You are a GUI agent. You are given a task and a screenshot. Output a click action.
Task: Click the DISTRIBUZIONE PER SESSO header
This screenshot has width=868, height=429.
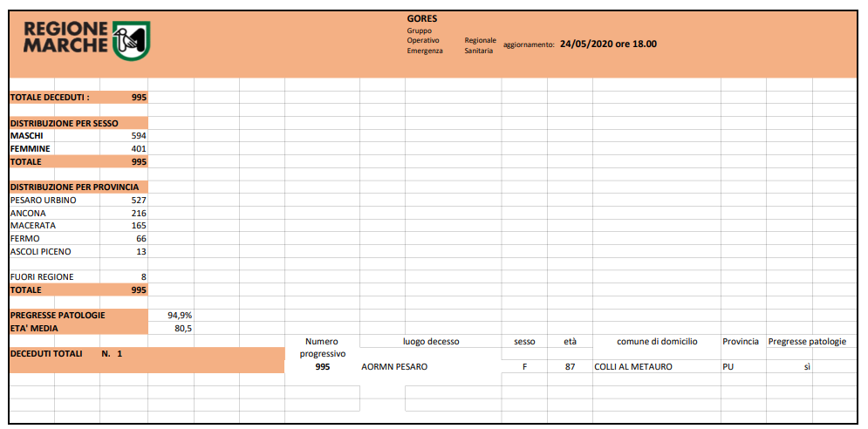[65, 123]
